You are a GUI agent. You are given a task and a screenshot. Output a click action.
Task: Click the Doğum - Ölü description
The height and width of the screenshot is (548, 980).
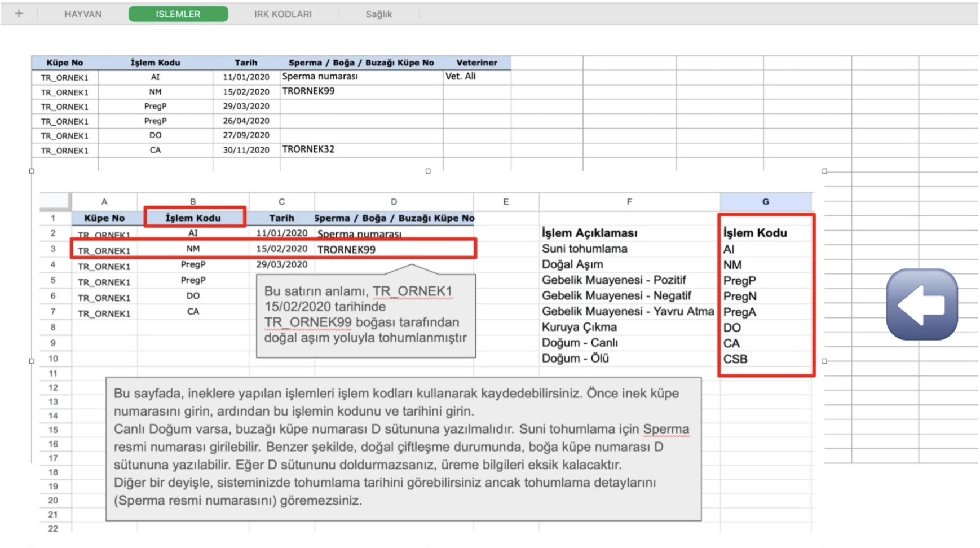[575, 359]
